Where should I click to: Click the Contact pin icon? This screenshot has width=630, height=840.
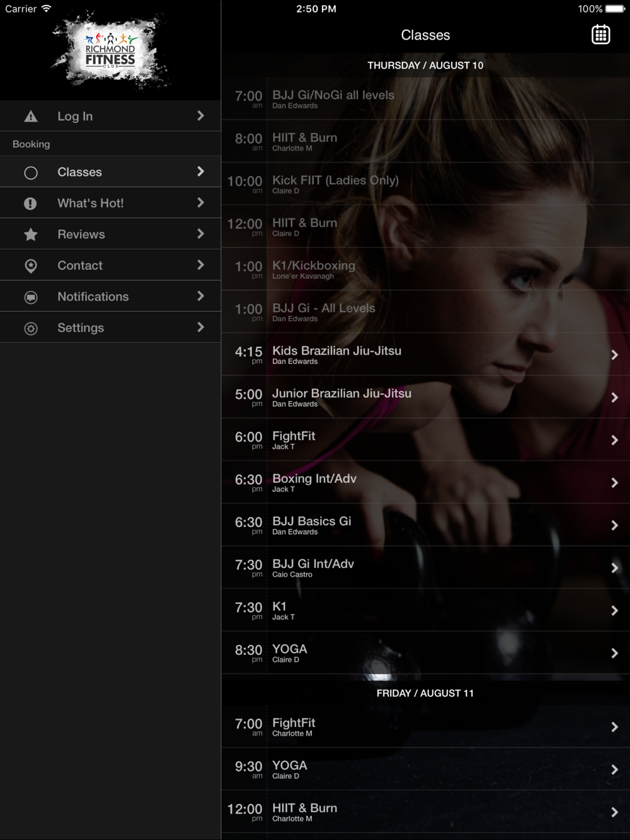[x=31, y=266]
